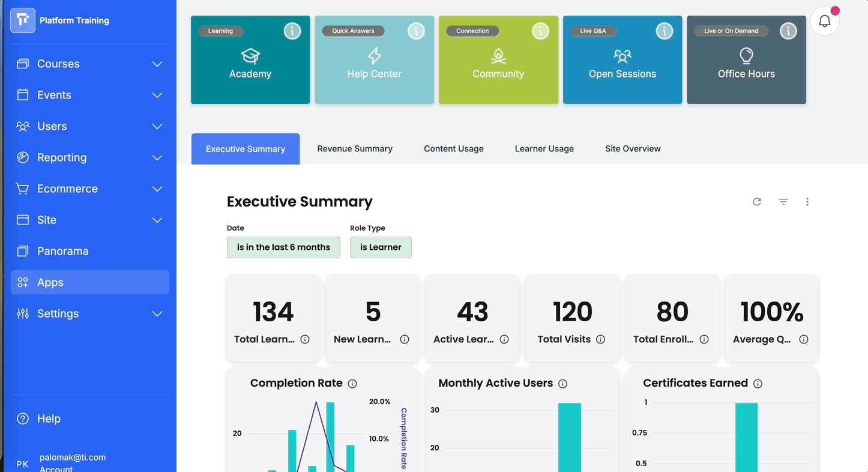Switch to the Content Usage tab
868x472 pixels.
coord(454,149)
